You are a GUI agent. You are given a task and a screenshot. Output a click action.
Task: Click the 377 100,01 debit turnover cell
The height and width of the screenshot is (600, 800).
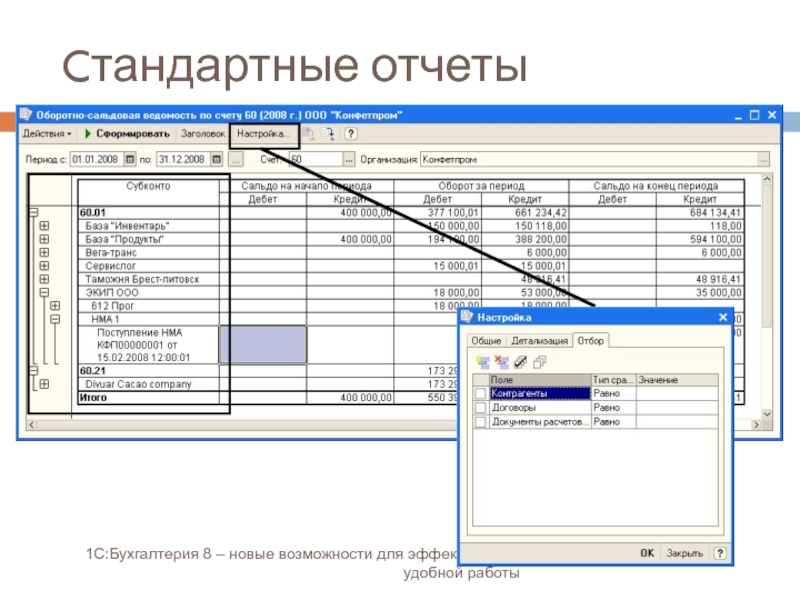pos(437,212)
